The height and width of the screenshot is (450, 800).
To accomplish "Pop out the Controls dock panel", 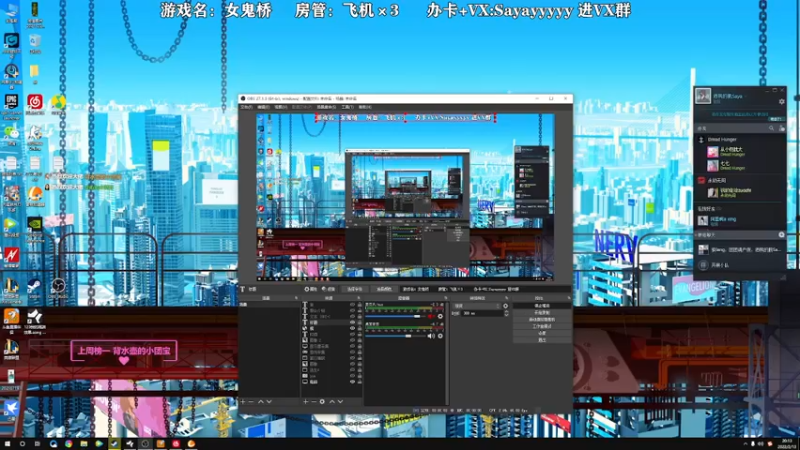I will [x=568, y=298].
